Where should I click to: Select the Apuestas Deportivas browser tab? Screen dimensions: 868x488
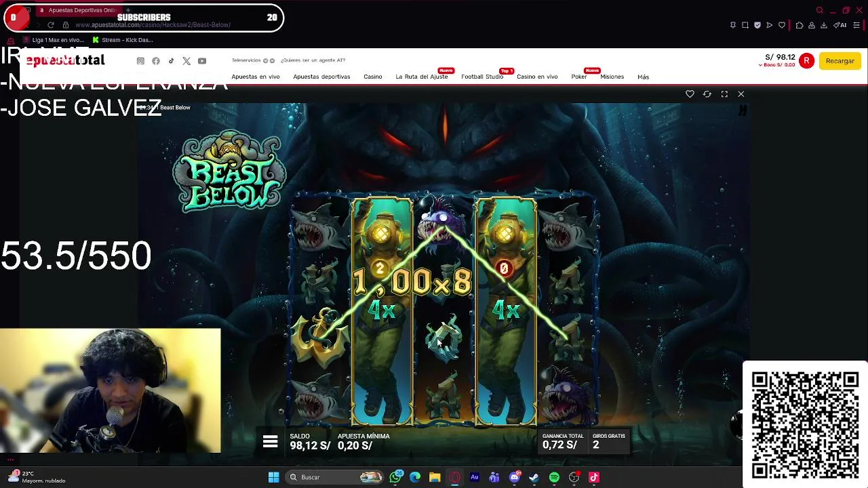click(x=77, y=10)
